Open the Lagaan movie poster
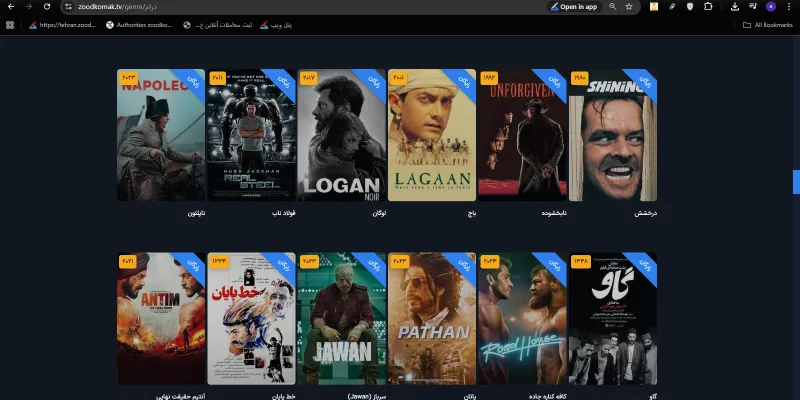 [x=432, y=135]
